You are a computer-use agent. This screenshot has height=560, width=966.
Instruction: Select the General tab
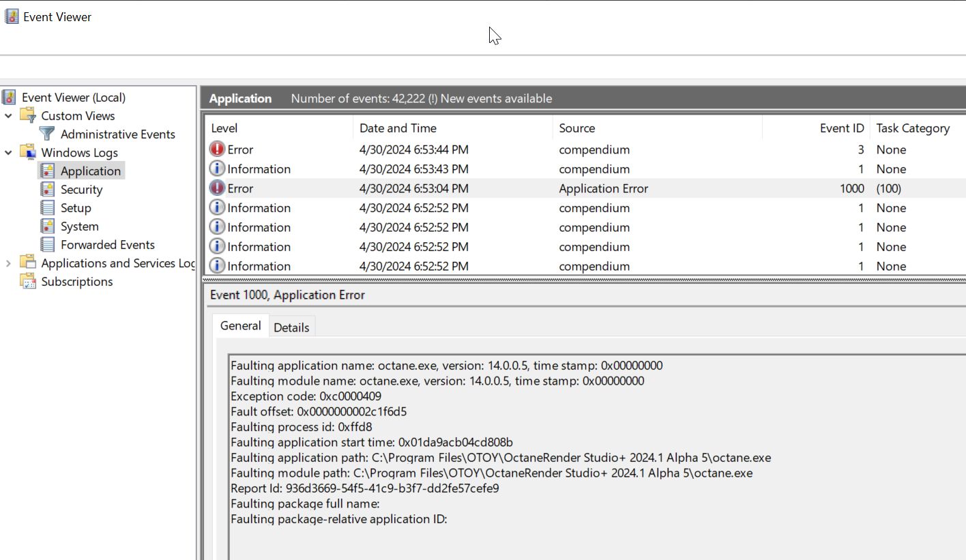pyautogui.click(x=240, y=326)
